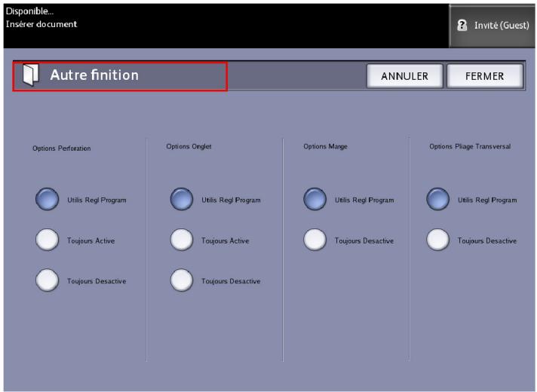Image resolution: width=537 pixels, height=392 pixels.
Task: Choose Toujours Active for Options Perforation
Action: click(x=48, y=240)
